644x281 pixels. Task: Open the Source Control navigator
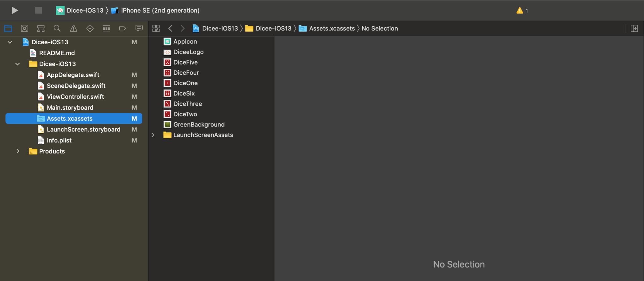coord(25,29)
